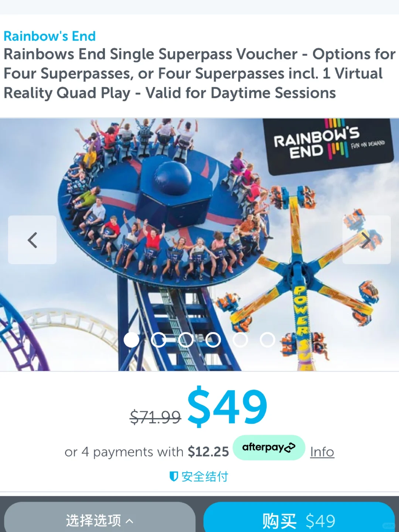399x532 pixels.
Task: Expand the 选择选项 options selector
Action: [100, 517]
